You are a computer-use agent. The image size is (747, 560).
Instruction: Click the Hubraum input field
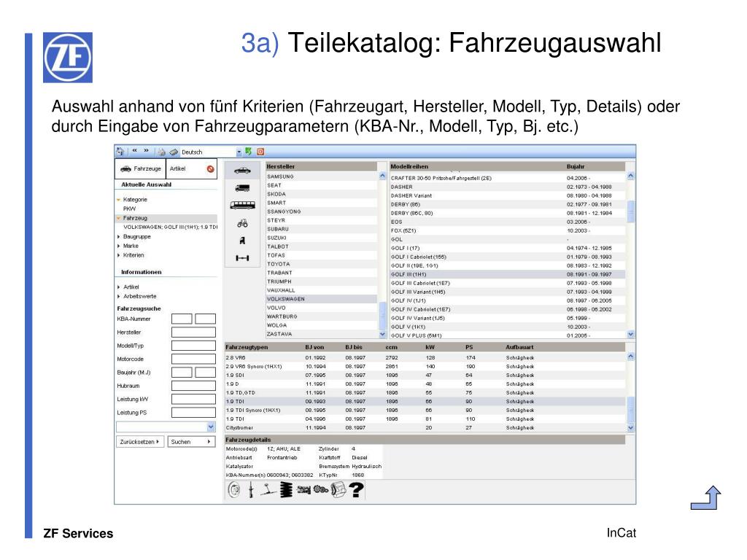[x=193, y=386]
